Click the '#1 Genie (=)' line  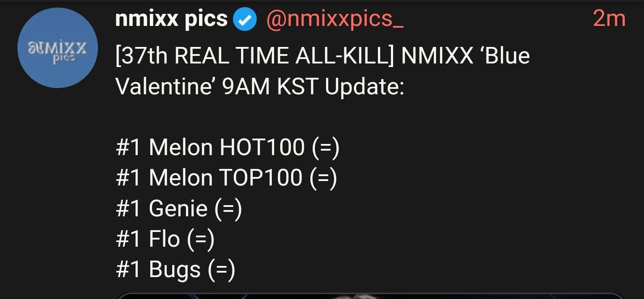pos(178,209)
